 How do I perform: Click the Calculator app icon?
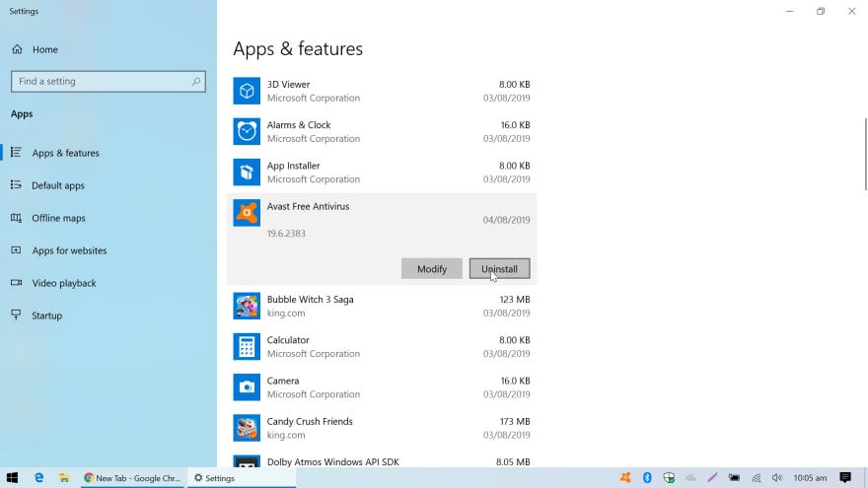point(247,346)
